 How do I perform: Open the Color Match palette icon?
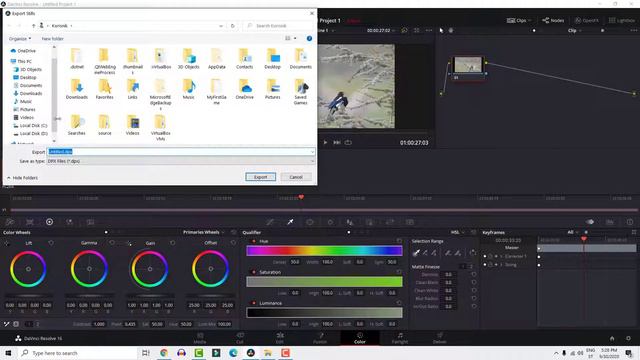click(30, 222)
